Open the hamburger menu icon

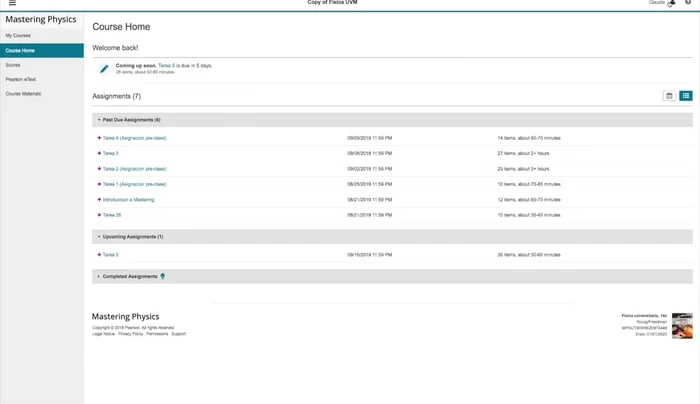[12, 4]
